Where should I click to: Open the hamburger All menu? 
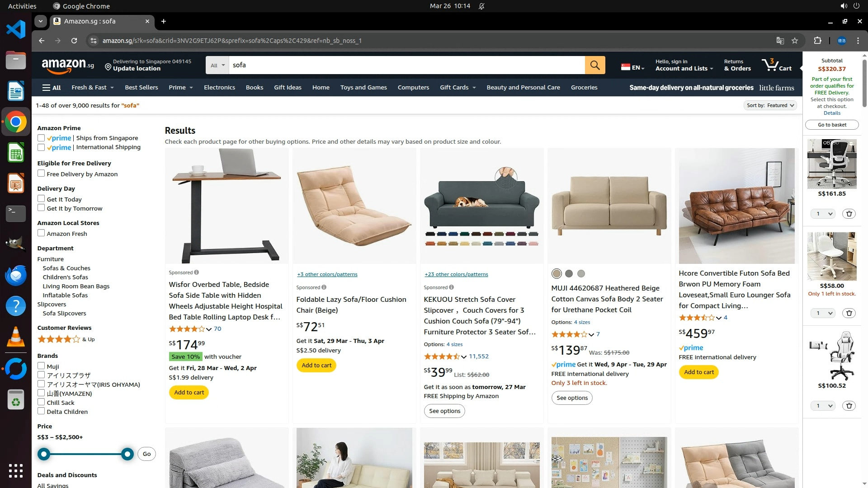click(52, 88)
